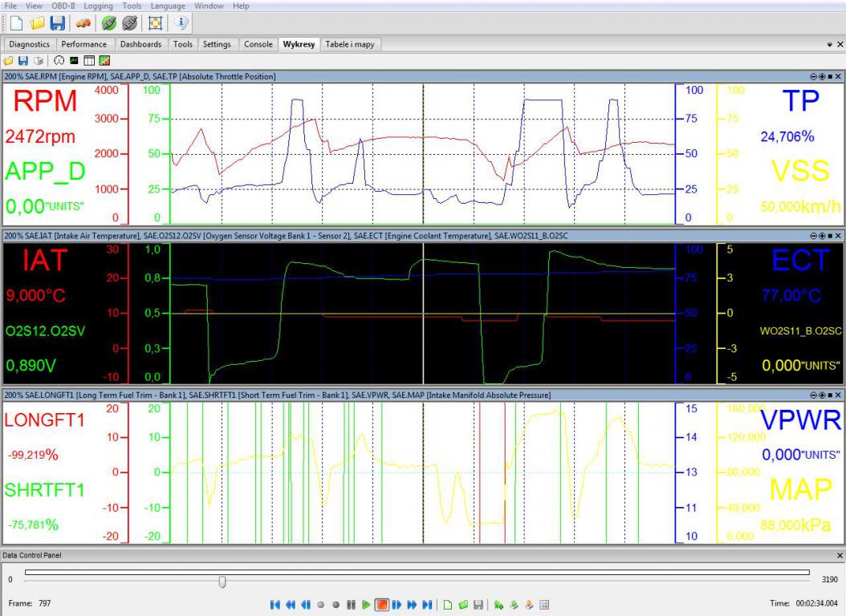Click the blue info bubble icon
846x616 pixels.
click(181, 23)
